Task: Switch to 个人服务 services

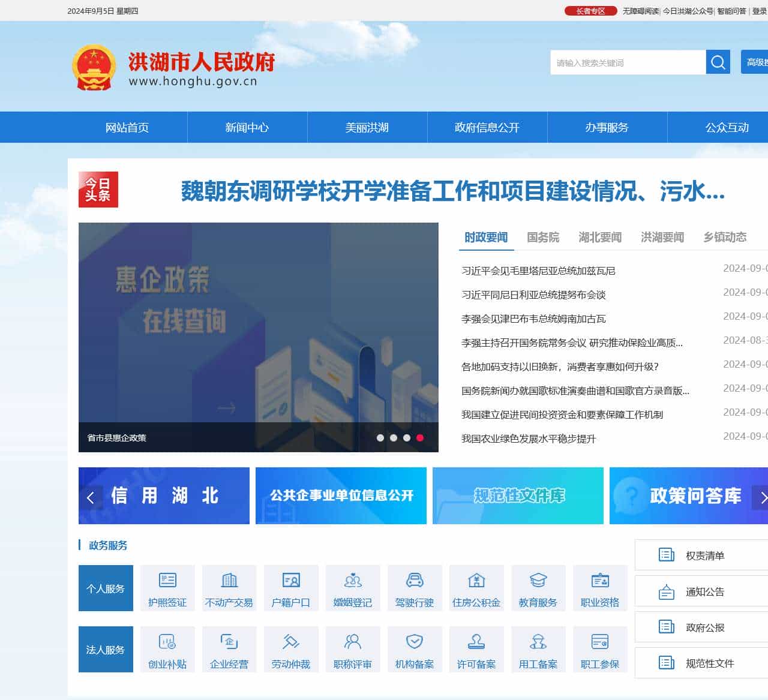Action: (106, 588)
